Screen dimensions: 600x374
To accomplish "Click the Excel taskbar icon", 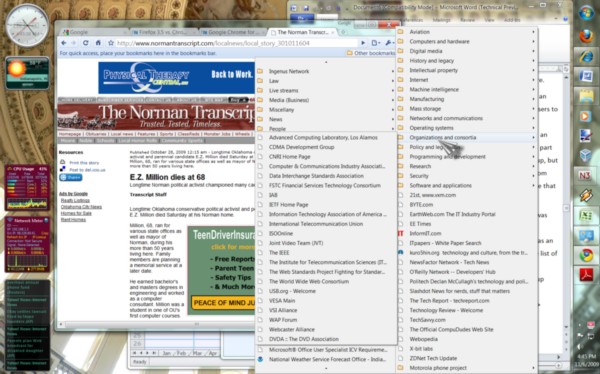I will (x=586, y=216).
